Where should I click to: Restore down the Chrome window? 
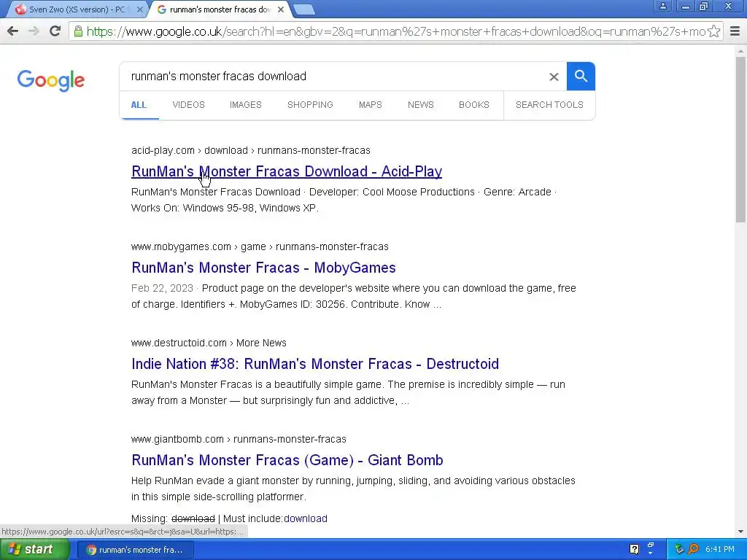coord(703,6)
